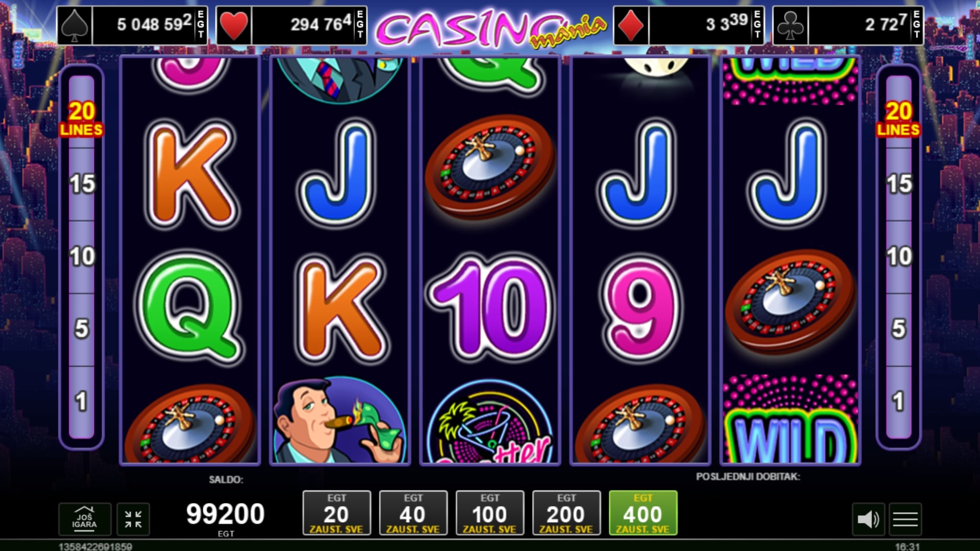The width and height of the screenshot is (980, 551).
Task: Select the 100 EGT bet button
Action: click(490, 513)
